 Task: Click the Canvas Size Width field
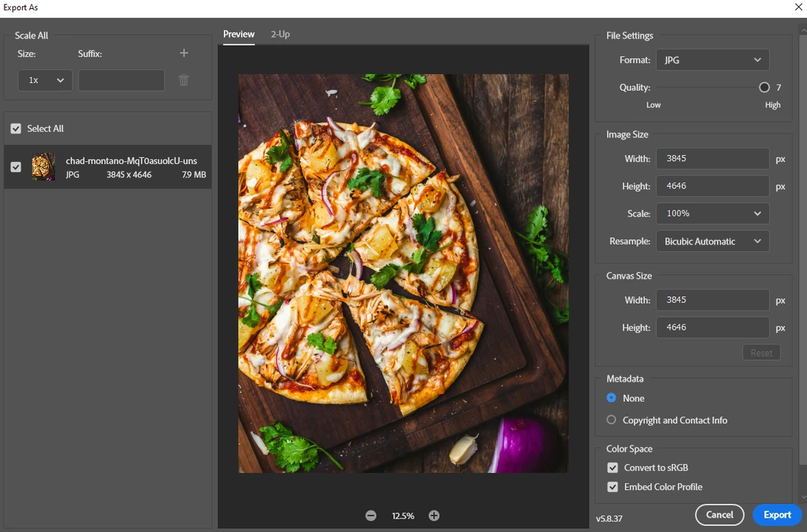click(713, 300)
